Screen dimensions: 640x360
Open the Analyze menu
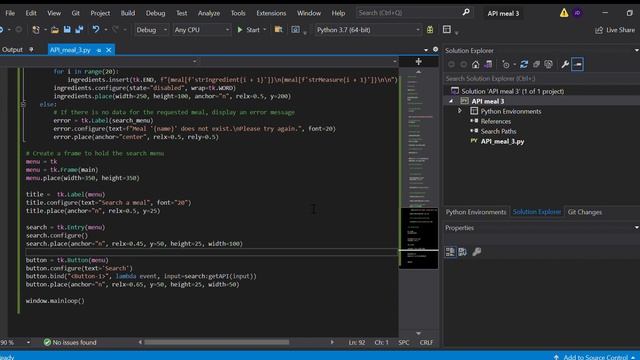(x=209, y=13)
